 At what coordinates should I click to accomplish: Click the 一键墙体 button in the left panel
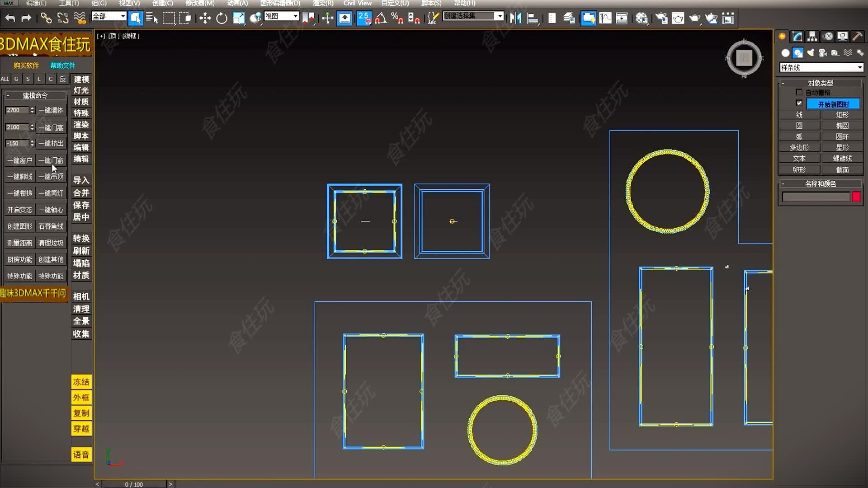tap(51, 110)
